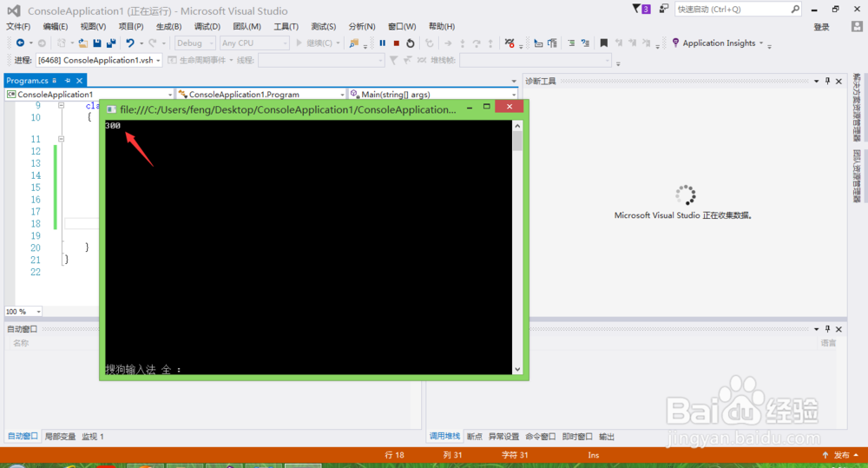The height and width of the screenshot is (468, 868).
Task: Click the Uncomment Selected Lines icon
Action: [x=585, y=43]
